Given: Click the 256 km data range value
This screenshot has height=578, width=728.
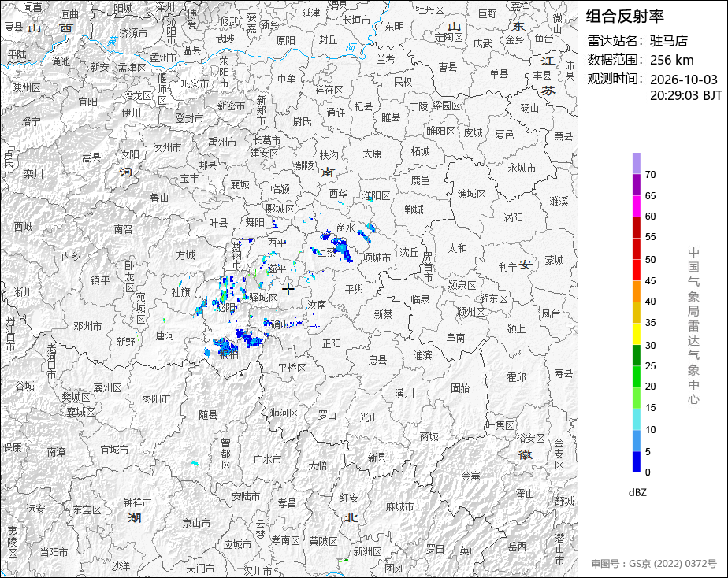Looking at the screenshot, I should coord(672,60).
